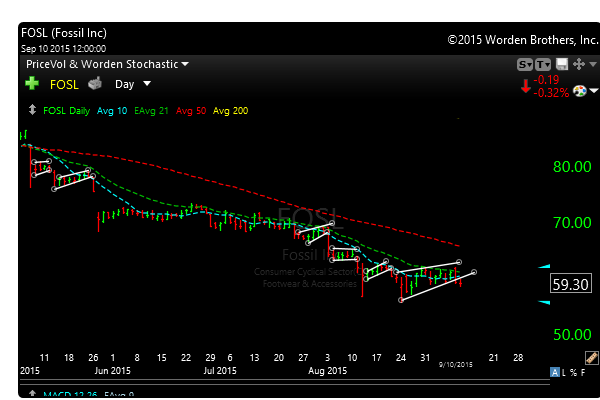Click the 9/10/2015 date marker on the axis

(455, 364)
